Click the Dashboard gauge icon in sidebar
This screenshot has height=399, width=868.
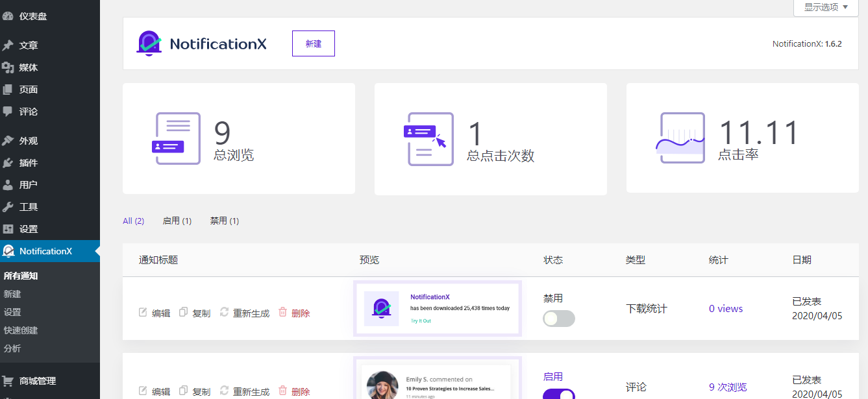tap(8, 16)
